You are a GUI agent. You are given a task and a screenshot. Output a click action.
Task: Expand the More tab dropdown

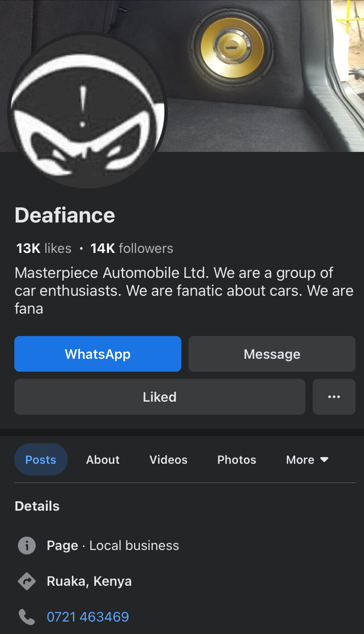coord(307,460)
